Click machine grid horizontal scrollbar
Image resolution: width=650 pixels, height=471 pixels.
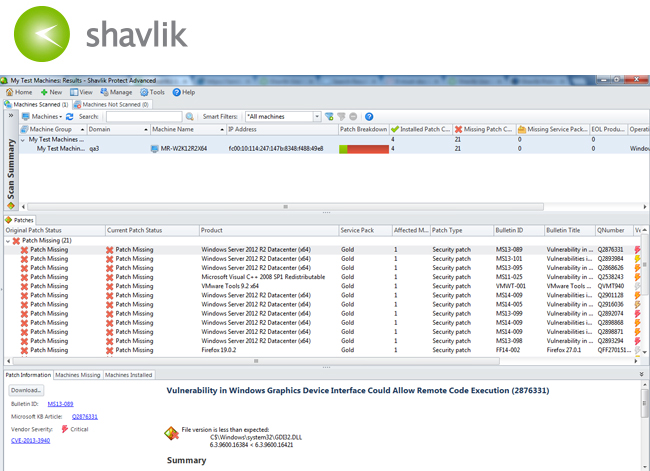click(x=285, y=206)
